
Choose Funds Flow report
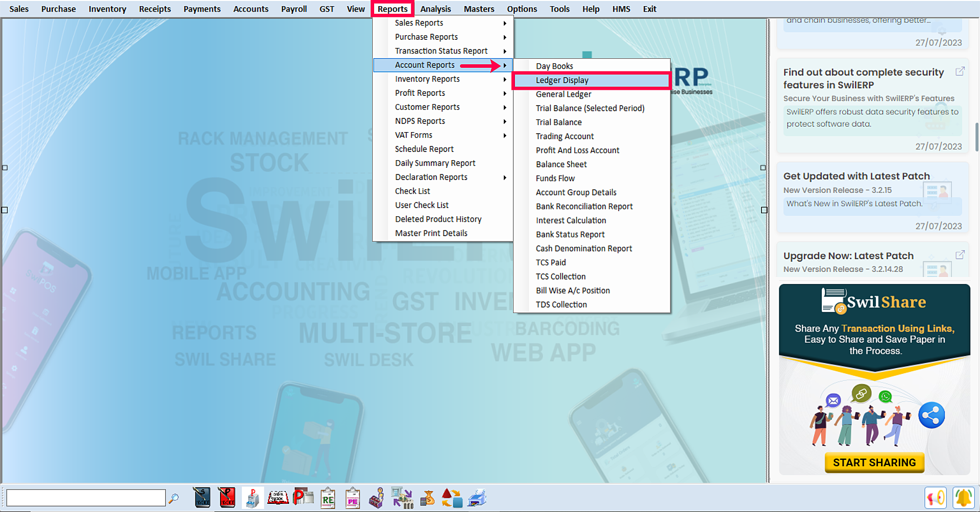591,178
